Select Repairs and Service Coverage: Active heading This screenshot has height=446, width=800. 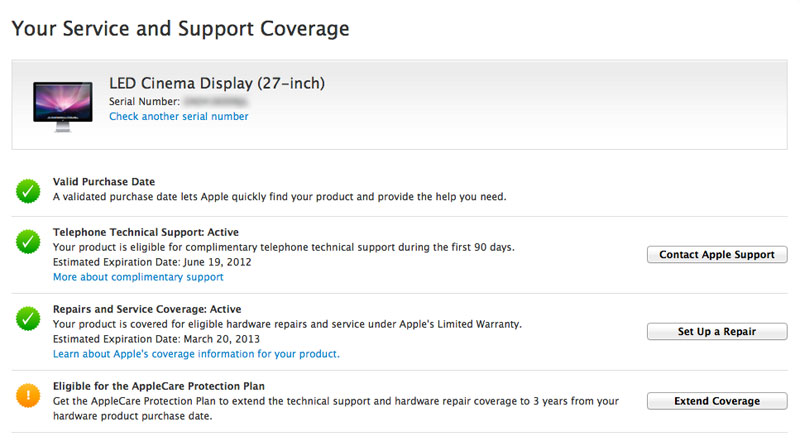[147, 309]
